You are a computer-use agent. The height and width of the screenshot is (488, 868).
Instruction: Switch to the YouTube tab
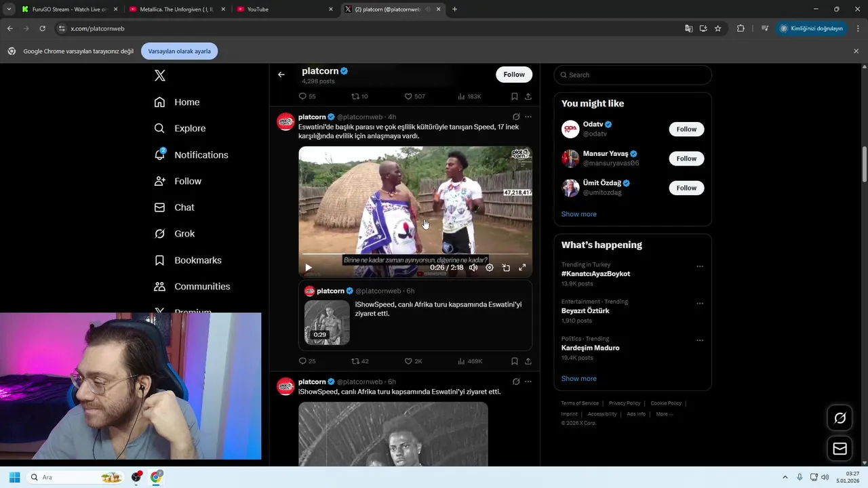[x=285, y=9]
